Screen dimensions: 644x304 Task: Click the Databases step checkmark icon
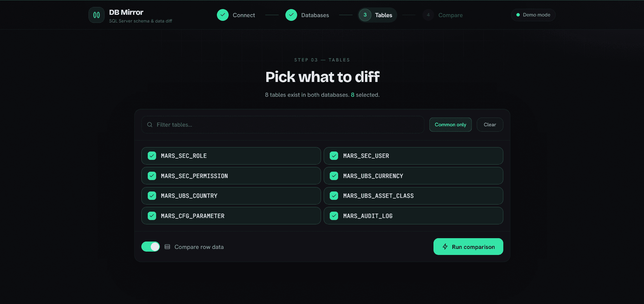click(291, 15)
